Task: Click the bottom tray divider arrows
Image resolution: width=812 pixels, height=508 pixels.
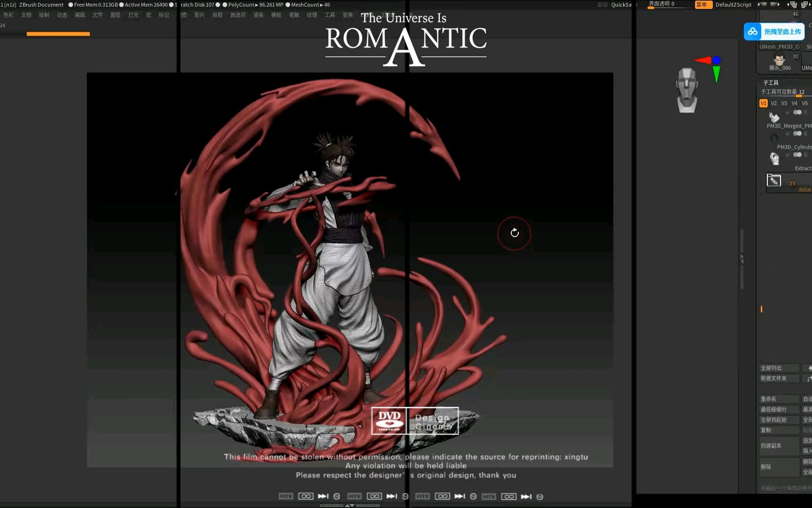Action: [350, 506]
